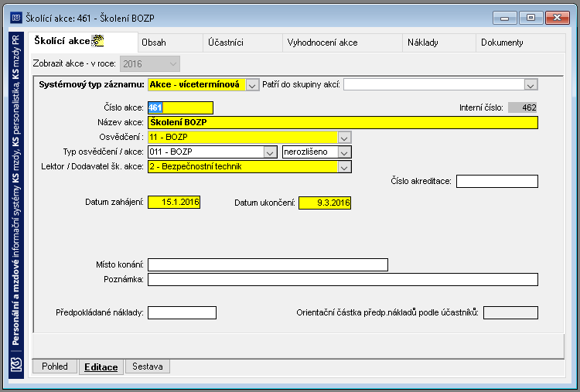
Task: Click the Číslo akce field 461
Action: 180,108
